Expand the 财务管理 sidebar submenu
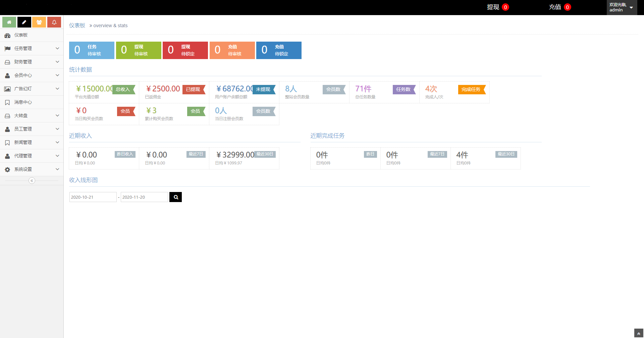 pos(32,62)
